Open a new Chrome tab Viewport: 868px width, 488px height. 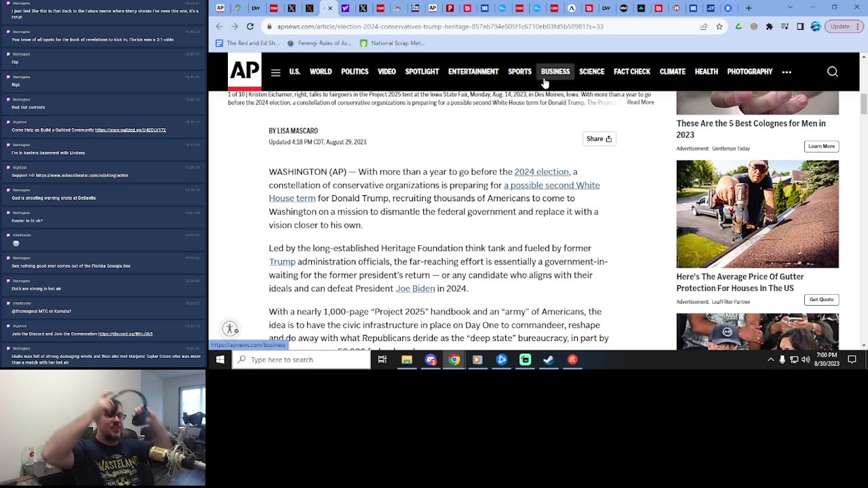point(749,8)
